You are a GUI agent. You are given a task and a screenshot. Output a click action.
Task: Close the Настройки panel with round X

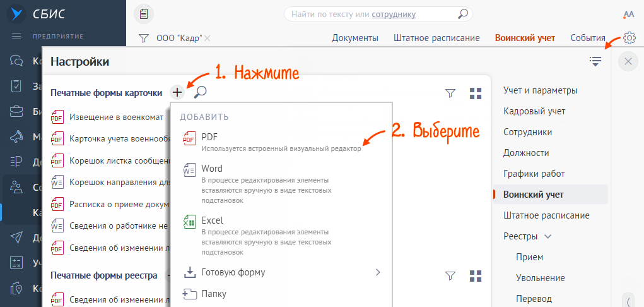click(628, 62)
